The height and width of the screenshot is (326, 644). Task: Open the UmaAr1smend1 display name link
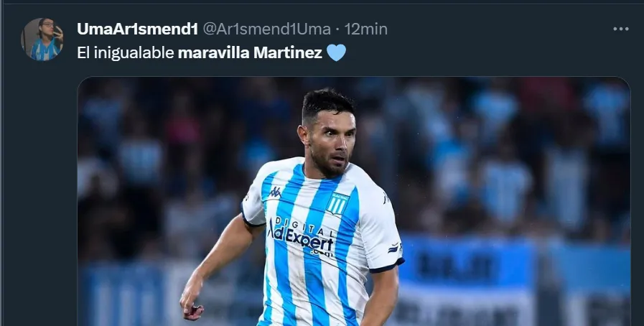(137, 29)
